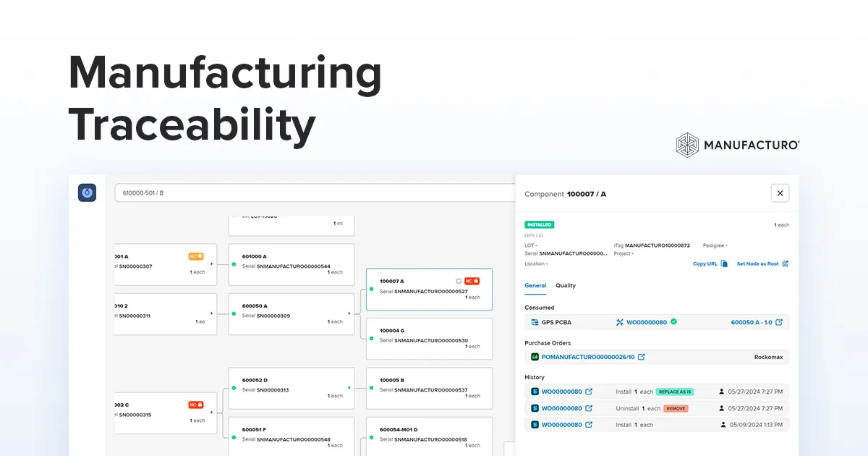Click the Copy URL icon

tap(723, 263)
